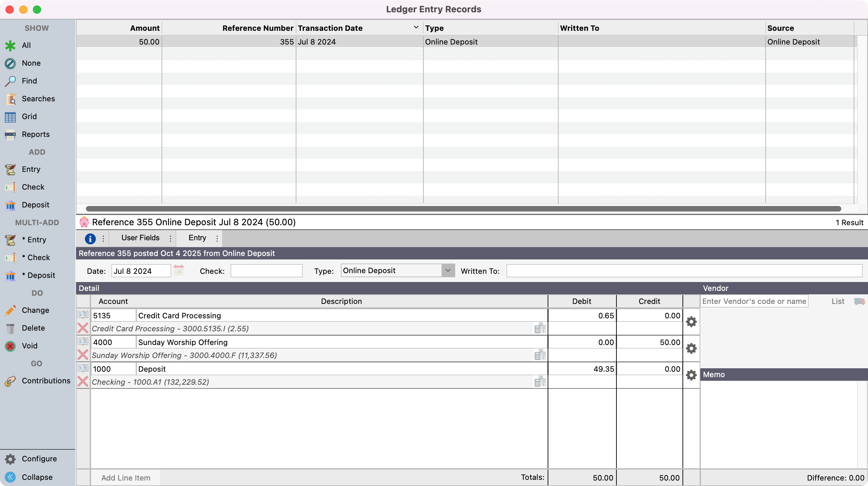
Task: Open the gear settings for the Deposit line
Action: coord(691,375)
